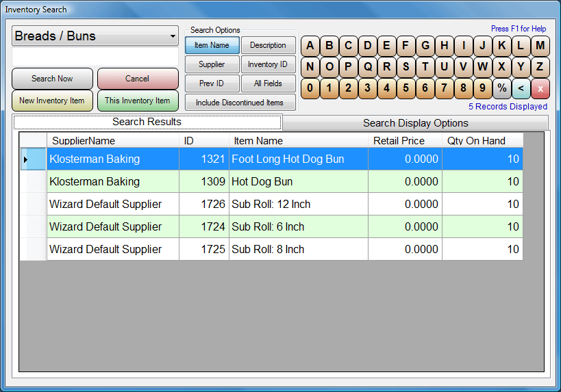Open the Breads / Buns category dropdown
The image size is (561, 392).
tap(95, 36)
